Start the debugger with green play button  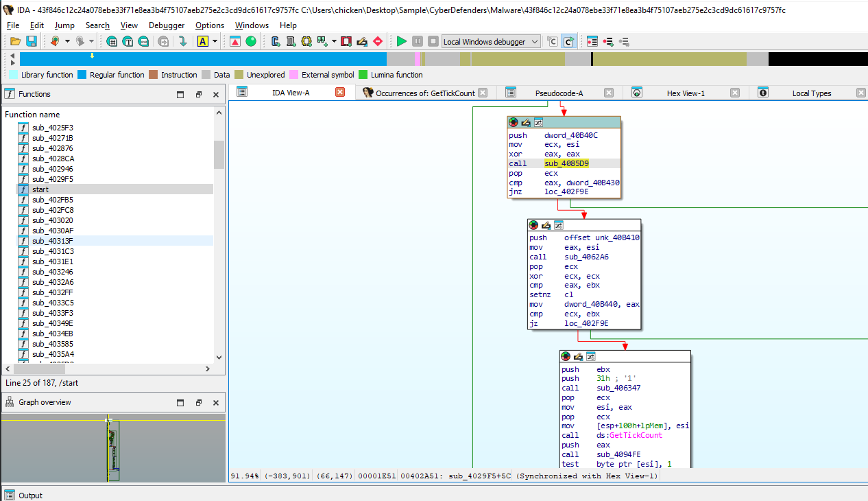402,41
